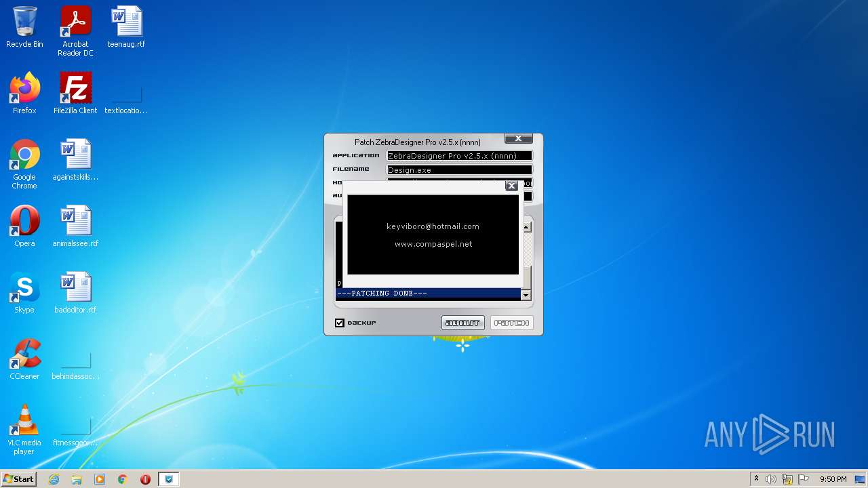Click www.compaspel.net in about box
This screenshot has width=868, height=488.
pos(433,244)
